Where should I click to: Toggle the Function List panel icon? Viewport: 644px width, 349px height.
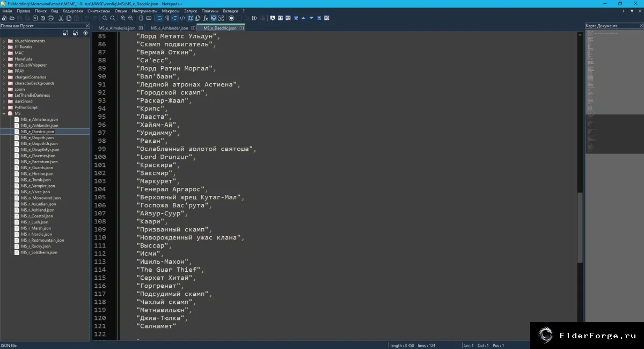coord(206,18)
